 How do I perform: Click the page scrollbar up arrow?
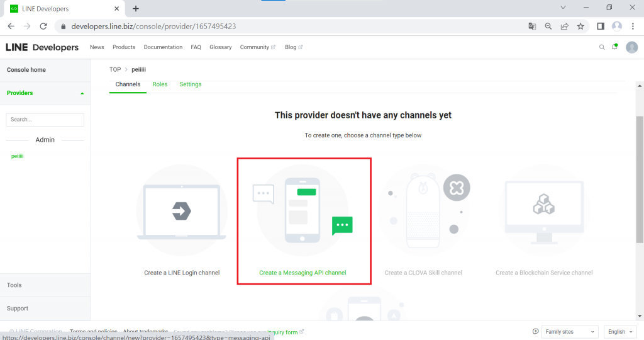[640, 86]
